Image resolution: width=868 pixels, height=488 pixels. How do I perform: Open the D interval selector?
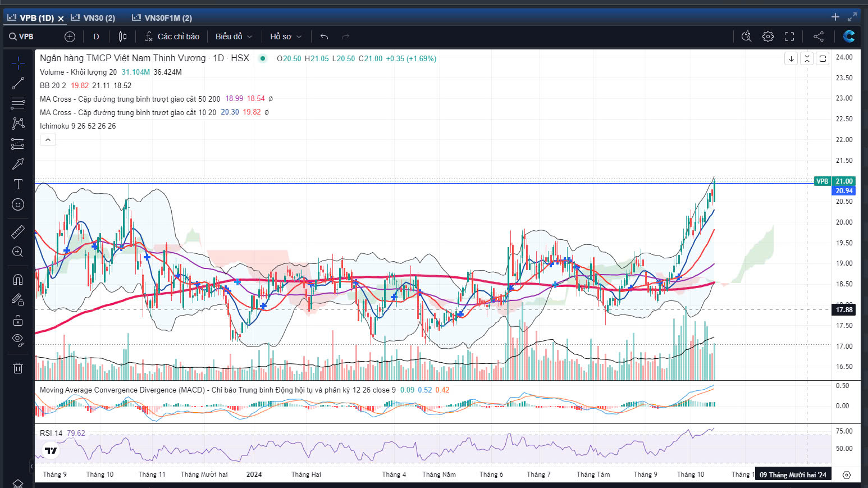click(96, 37)
